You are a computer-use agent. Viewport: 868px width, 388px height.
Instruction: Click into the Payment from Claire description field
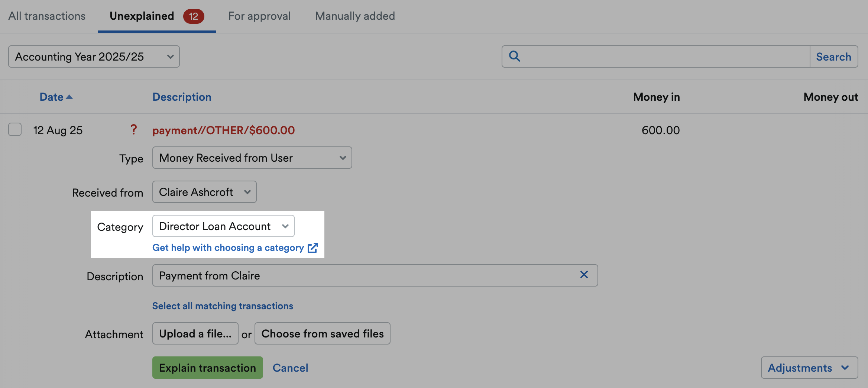(x=375, y=275)
